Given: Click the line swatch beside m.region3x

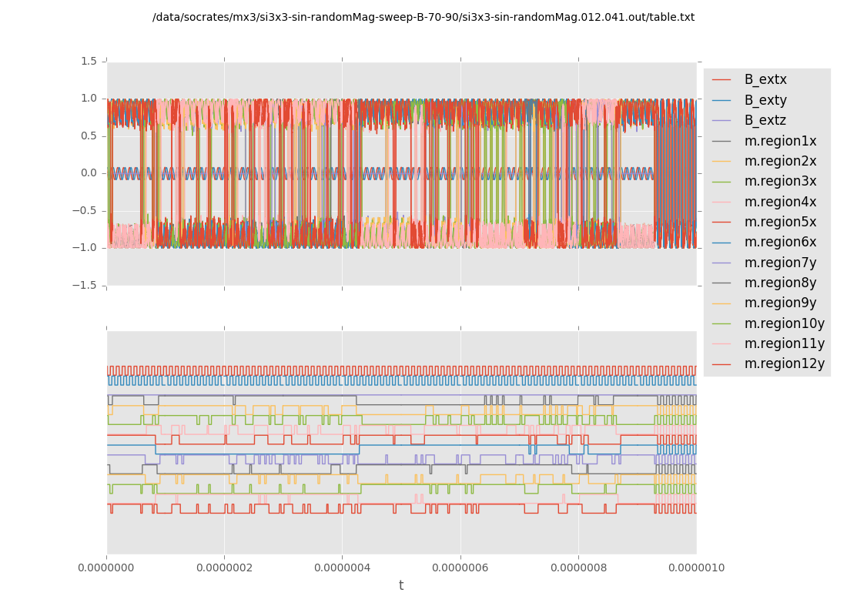Looking at the screenshot, I should click(721, 182).
